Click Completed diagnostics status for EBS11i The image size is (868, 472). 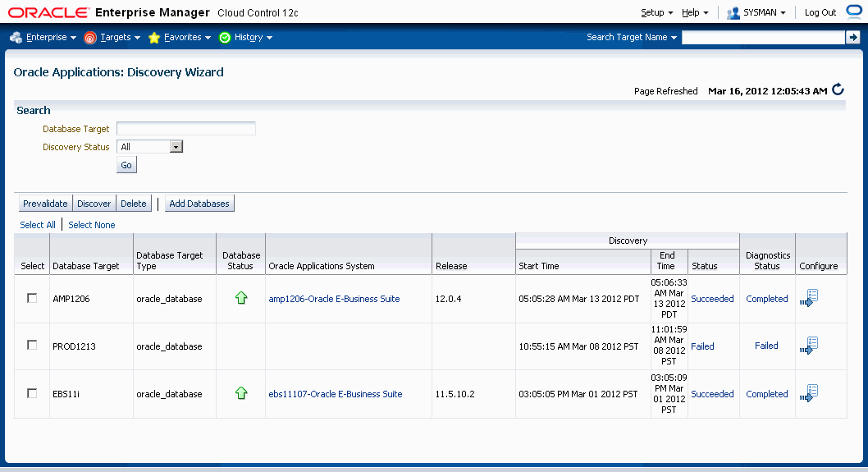tap(767, 394)
